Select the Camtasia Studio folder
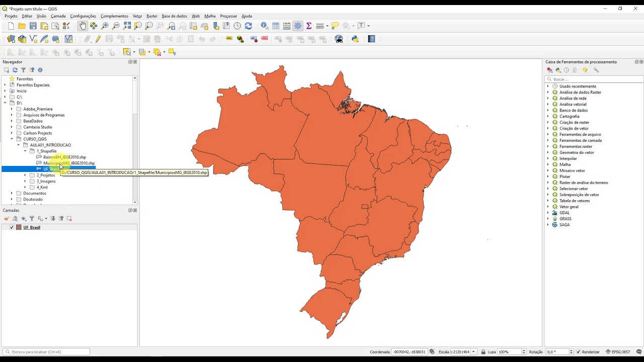This screenshot has height=362, width=644. pos(38,127)
